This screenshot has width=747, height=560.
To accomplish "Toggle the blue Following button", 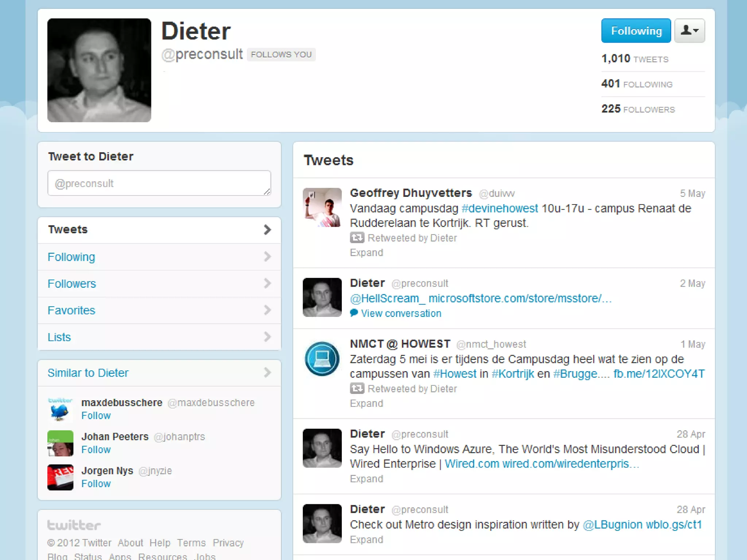I will [636, 31].
